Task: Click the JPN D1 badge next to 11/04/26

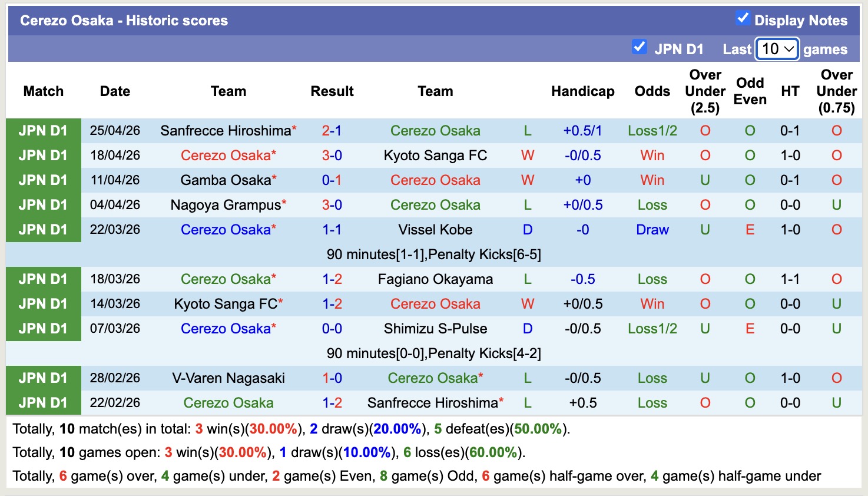Action: [44, 180]
